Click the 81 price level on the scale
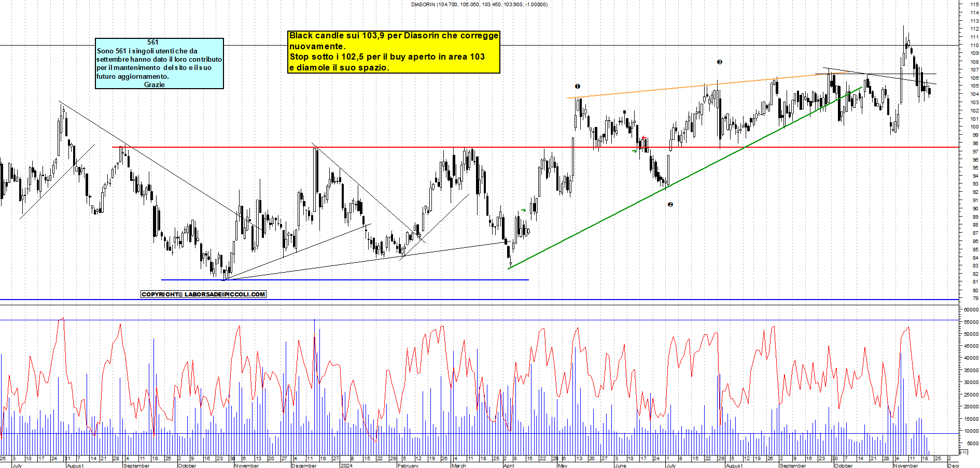The width and height of the screenshot is (980, 468). pyautogui.click(x=975, y=282)
